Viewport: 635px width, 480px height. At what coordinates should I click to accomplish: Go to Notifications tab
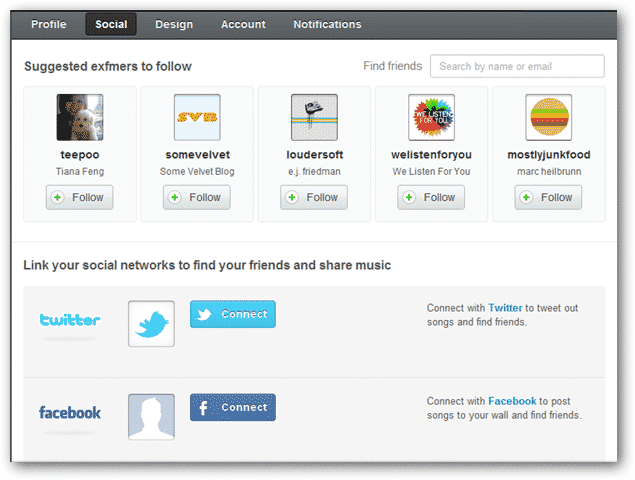pyautogui.click(x=327, y=24)
